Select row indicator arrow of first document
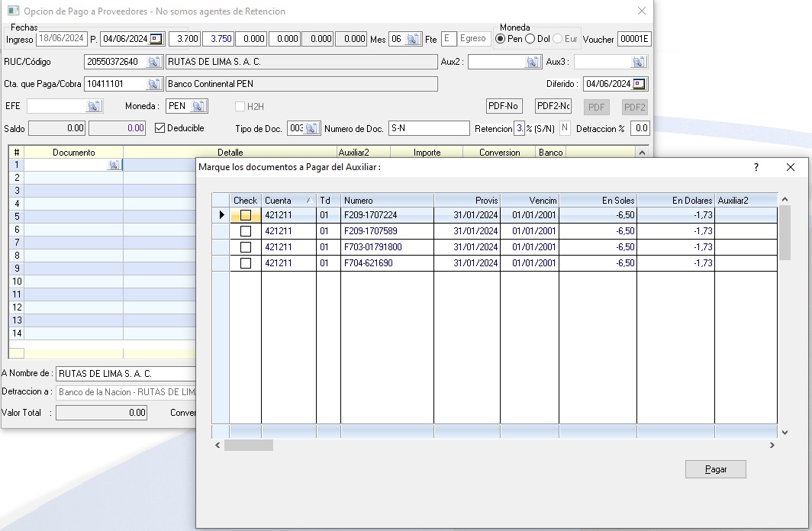 coord(221,215)
